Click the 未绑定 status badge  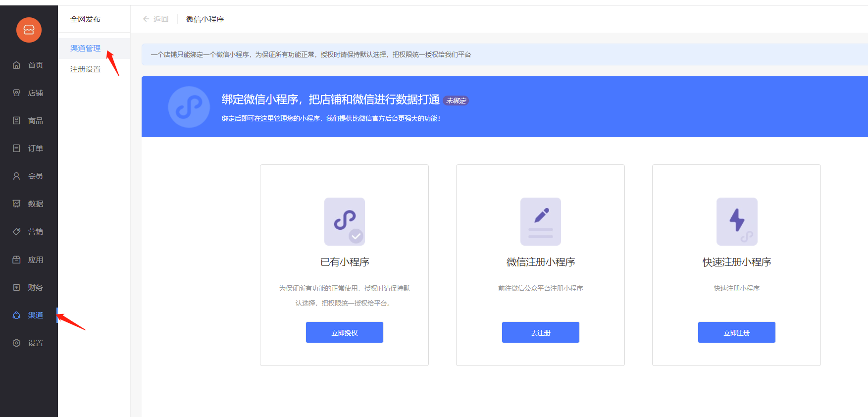456,101
